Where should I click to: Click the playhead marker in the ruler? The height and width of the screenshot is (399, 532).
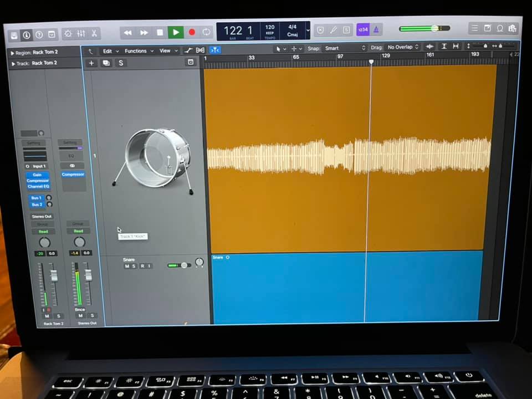tap(371, 62)
